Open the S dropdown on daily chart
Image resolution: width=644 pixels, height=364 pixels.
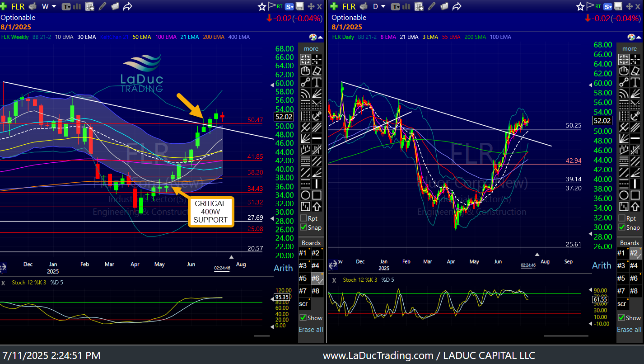click(608, 6)
